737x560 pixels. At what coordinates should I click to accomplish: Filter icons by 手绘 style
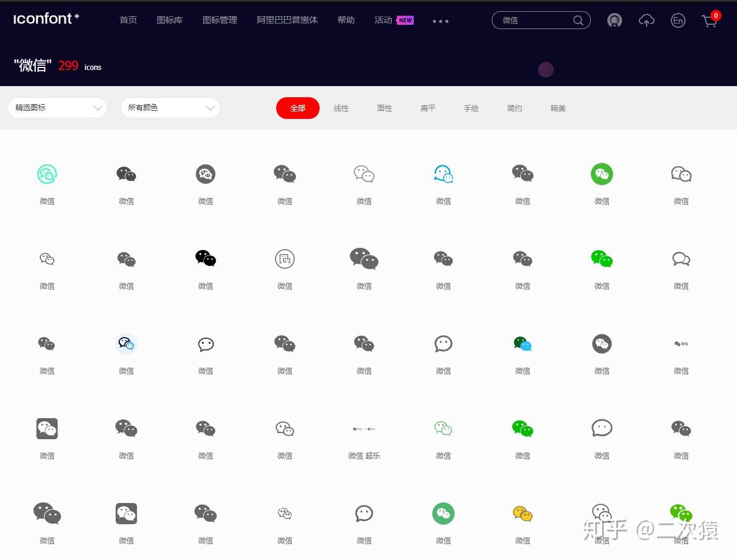[x=471, y=108]
